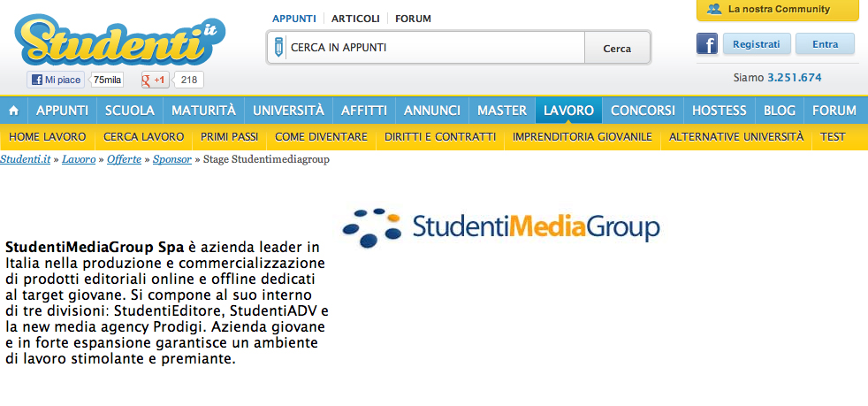
Task: Go to HOME LAVORO submenu
Action: 48,137
